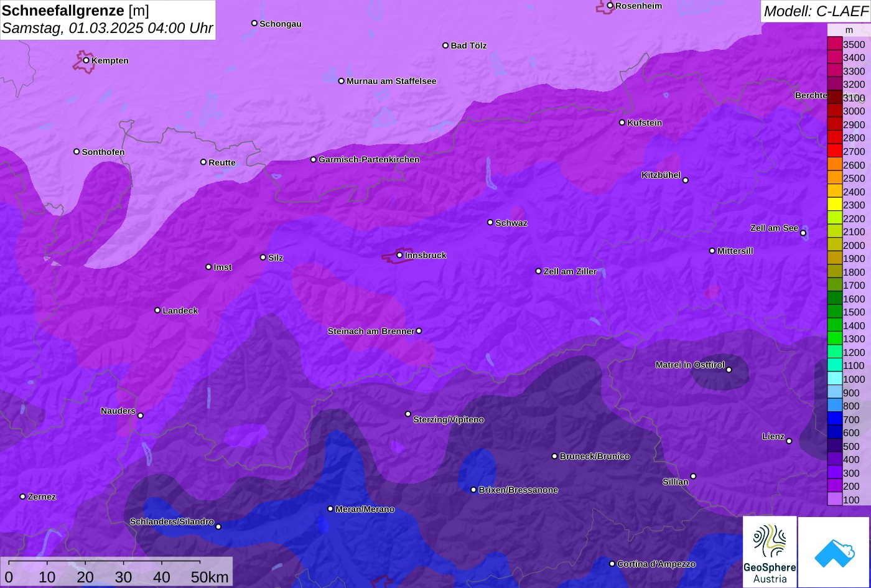The image size is (871, 588).
Task: Select the 3000 m dark red legend swatch
Action: (x=834, y=111)
